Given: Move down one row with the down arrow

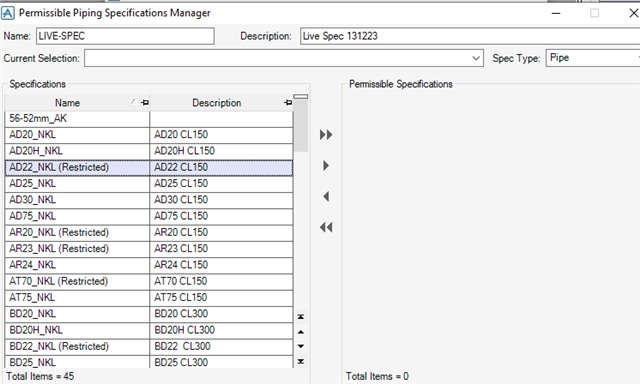Looking at the screenshot, I should pyautogui.click(x=301, y=346).
